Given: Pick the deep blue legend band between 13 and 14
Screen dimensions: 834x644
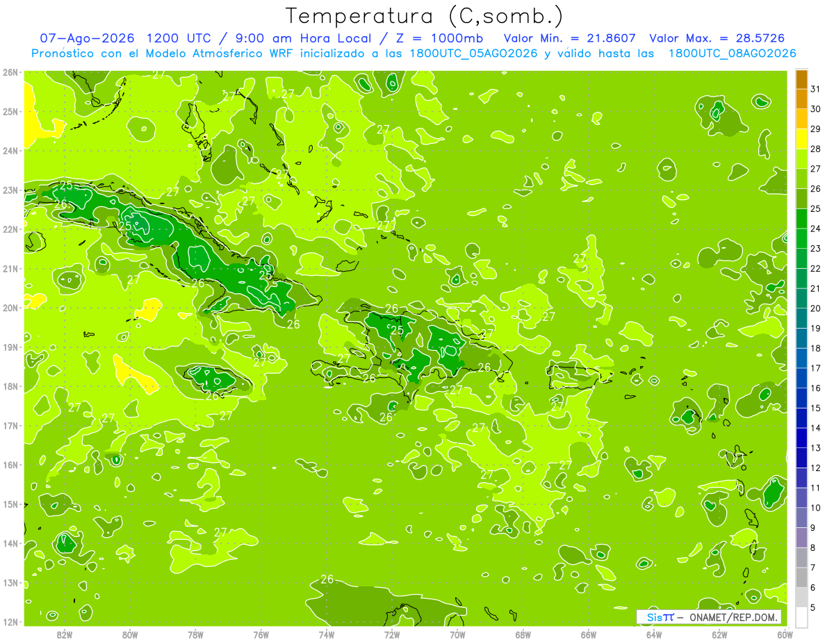Looking at the screenshot, I should click(801, 438).
